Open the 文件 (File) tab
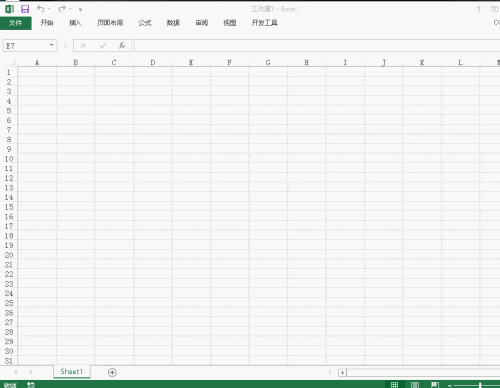The image size is (500, 388). 16,23
